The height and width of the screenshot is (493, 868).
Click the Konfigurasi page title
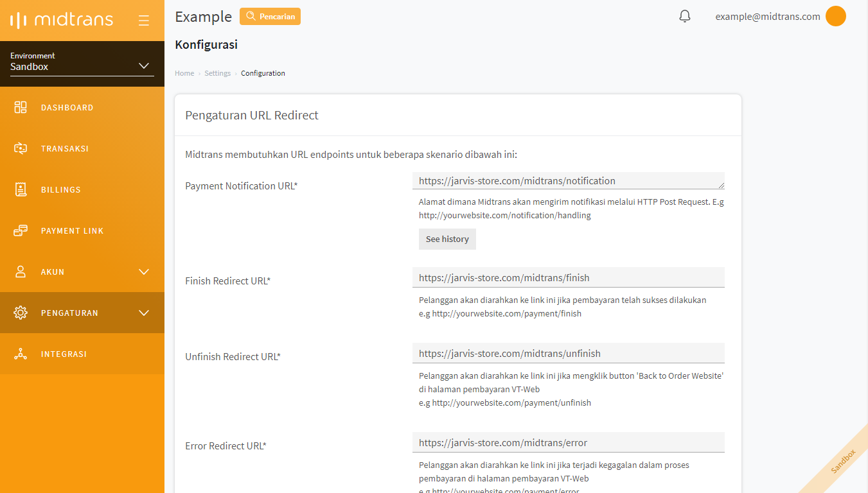click(206, 45)
